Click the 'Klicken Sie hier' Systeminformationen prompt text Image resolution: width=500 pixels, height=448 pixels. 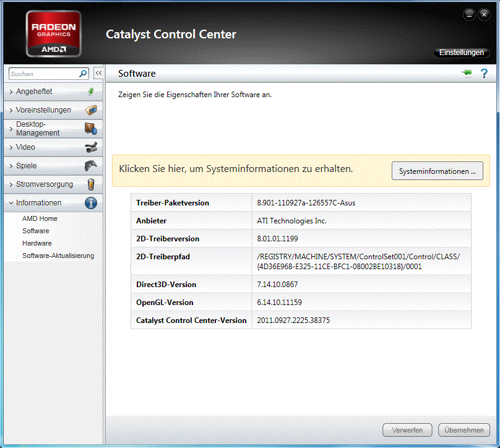(x=236, y=169)
